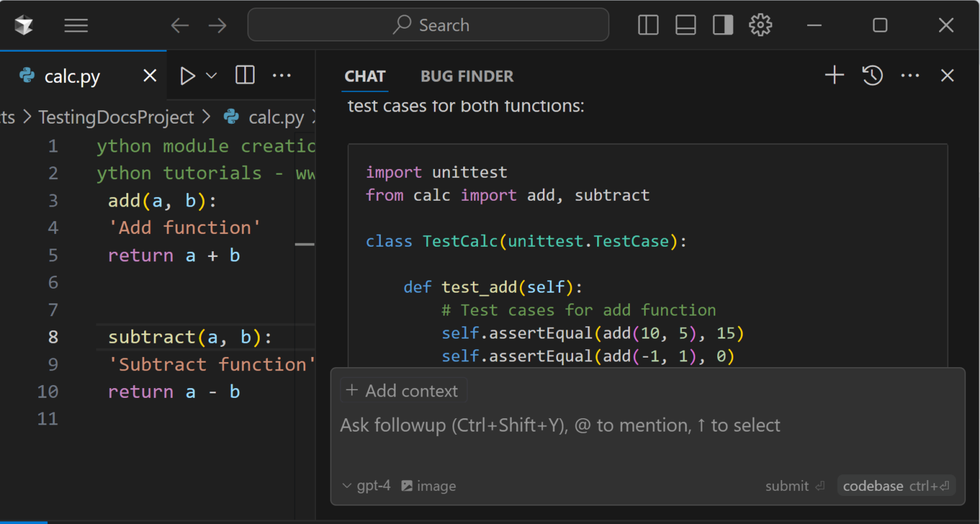Start a new chat with the plus icon

pyautogui.click(x=834, y=75)
